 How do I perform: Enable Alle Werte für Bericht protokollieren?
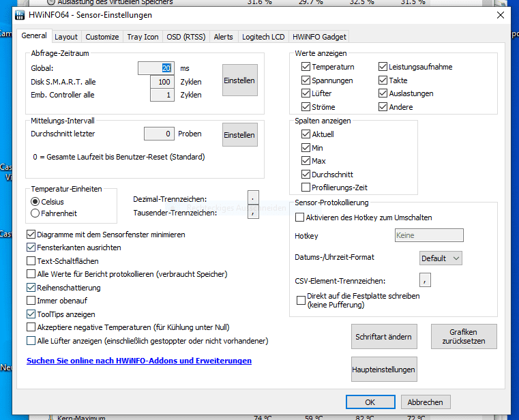pyautogui.click(x=31, y=274)
